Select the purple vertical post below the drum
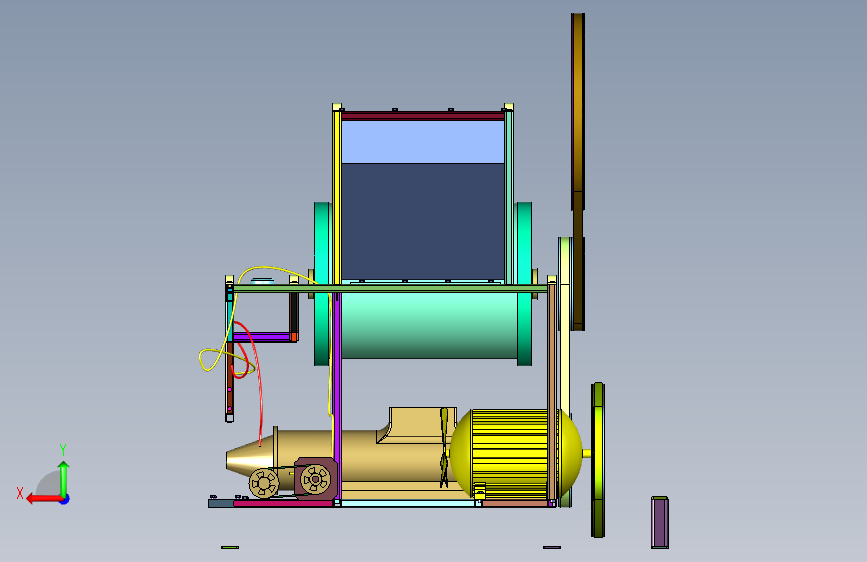This screenshot has width=867, height=562. click(337, 396)
